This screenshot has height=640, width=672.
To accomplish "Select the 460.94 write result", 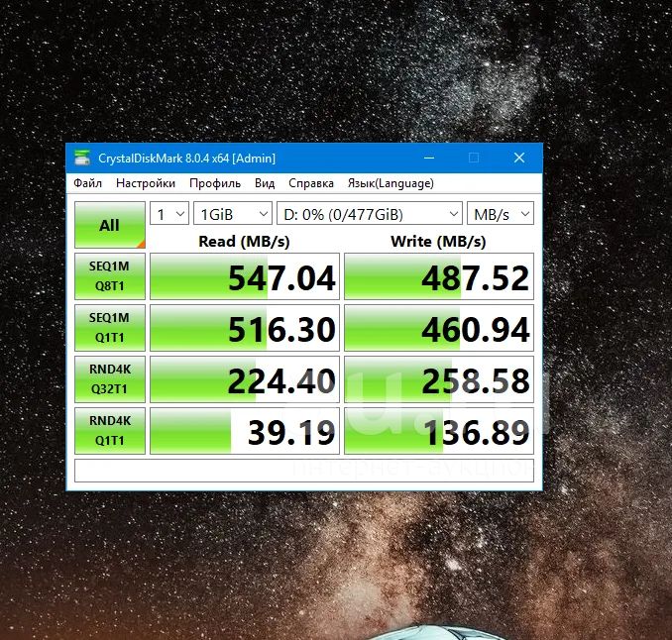I will pyautogui.click(x=439, y=328).
